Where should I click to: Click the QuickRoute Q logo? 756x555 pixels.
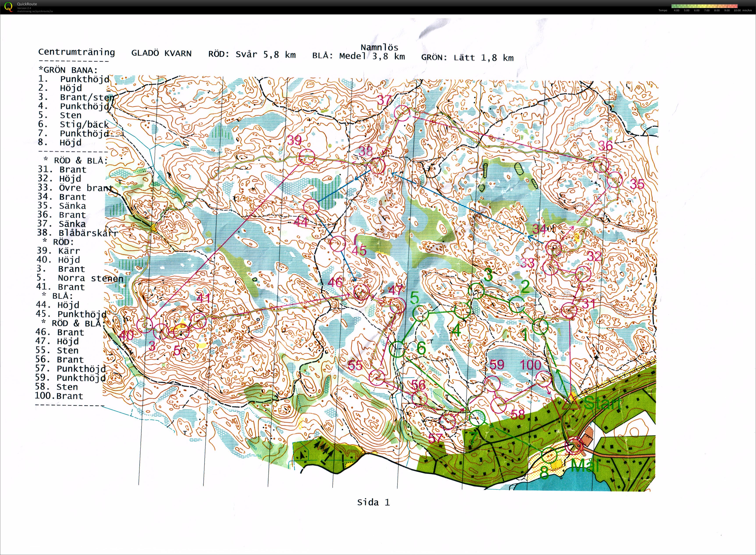(x=8, y=6)
